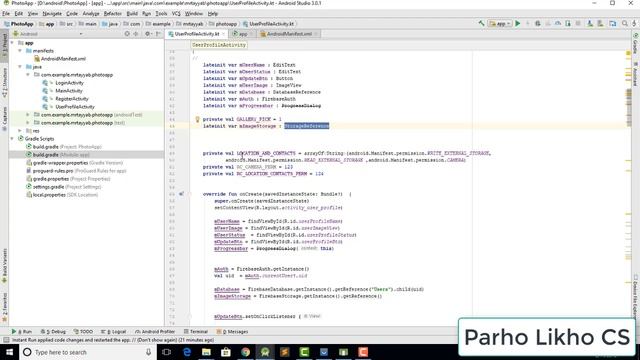
Task: Select MainActivity in project tree
Action: click(x=69, y=91)
